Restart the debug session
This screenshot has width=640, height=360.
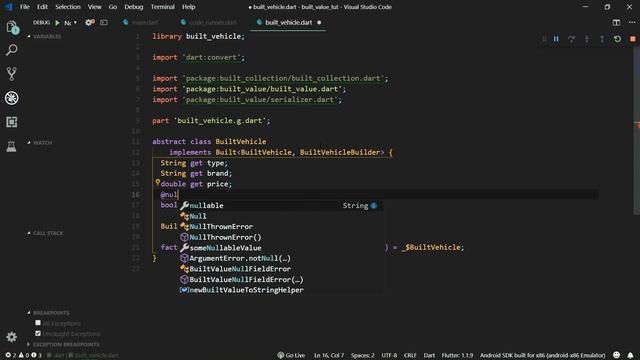click(x=618, y=39)
